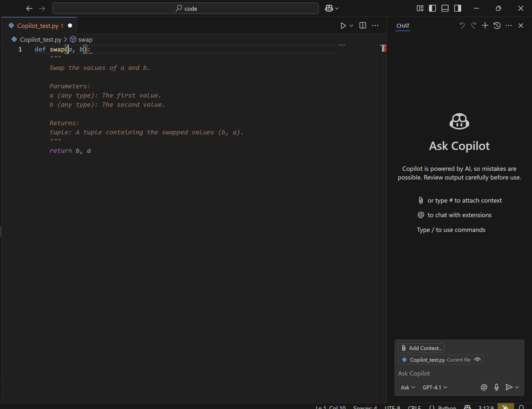This screenshot has width=532, height=409.
Task: Click line number 1 in the gutter
Action: point(20,49)
